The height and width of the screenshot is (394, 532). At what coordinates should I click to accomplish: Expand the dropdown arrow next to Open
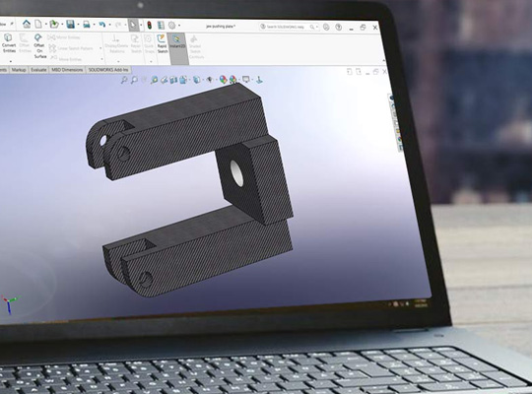point(62,25)
